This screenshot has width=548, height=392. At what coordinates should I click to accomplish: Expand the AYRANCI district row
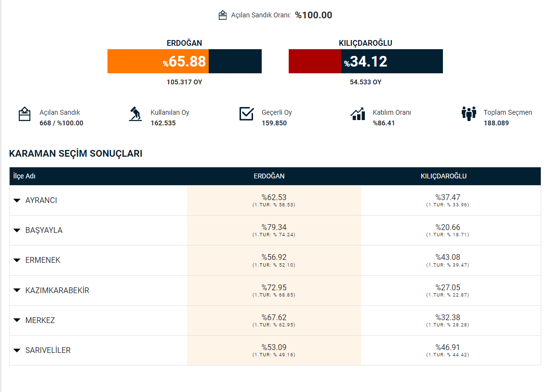(x=17, y=200)
